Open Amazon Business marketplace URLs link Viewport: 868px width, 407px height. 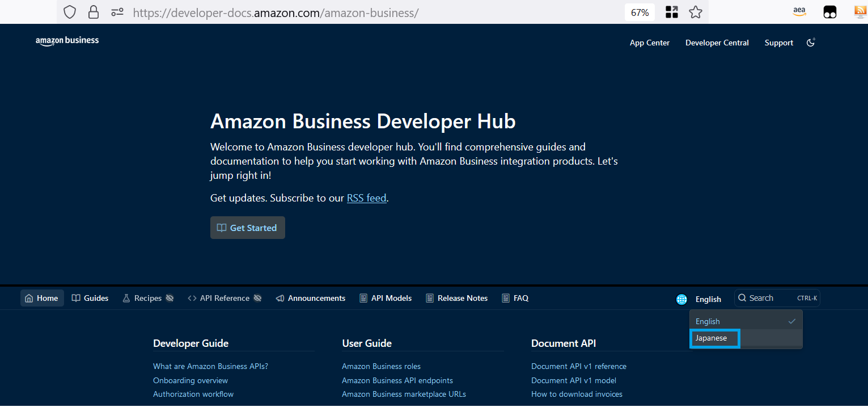point(404,394)
